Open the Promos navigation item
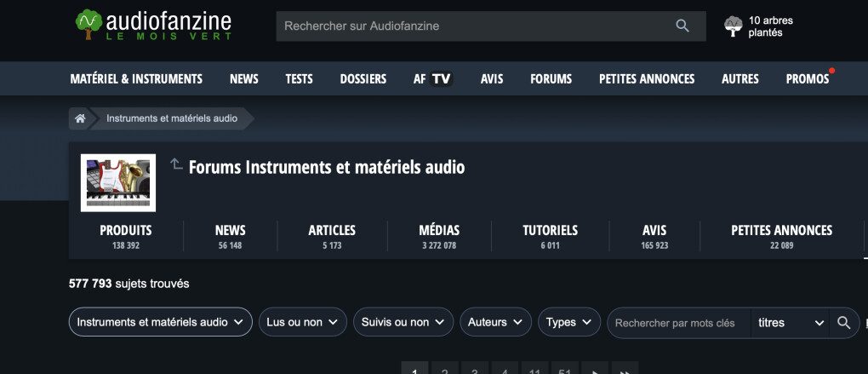 click(808, 79)
